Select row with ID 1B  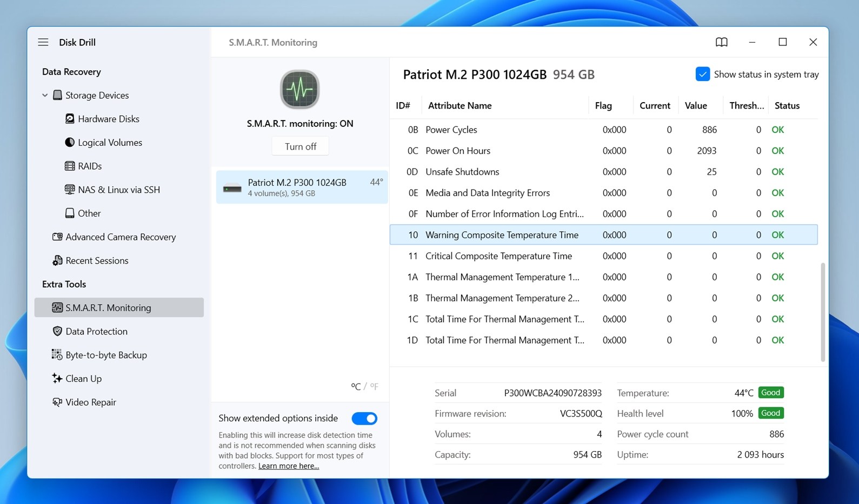click(604, 298)
